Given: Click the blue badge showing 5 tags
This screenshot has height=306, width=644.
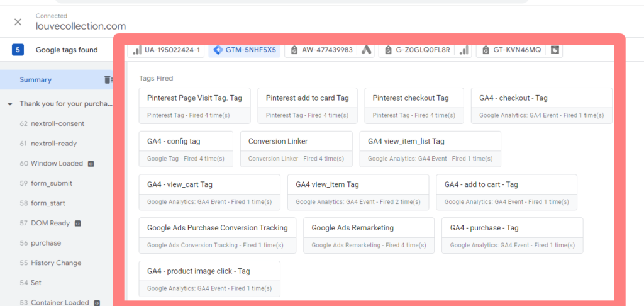Looking at the screenshot, I should 18,50.
